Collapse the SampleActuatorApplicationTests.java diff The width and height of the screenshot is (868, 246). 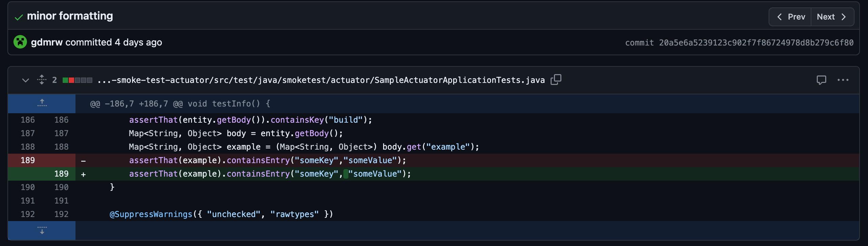click(x=25, y=80)
